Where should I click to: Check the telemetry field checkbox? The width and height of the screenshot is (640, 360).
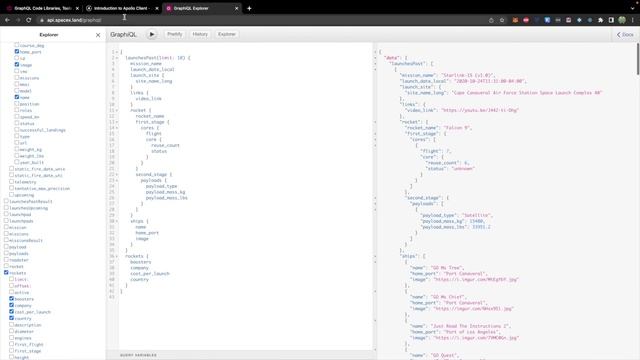click(x=11, y=182)
